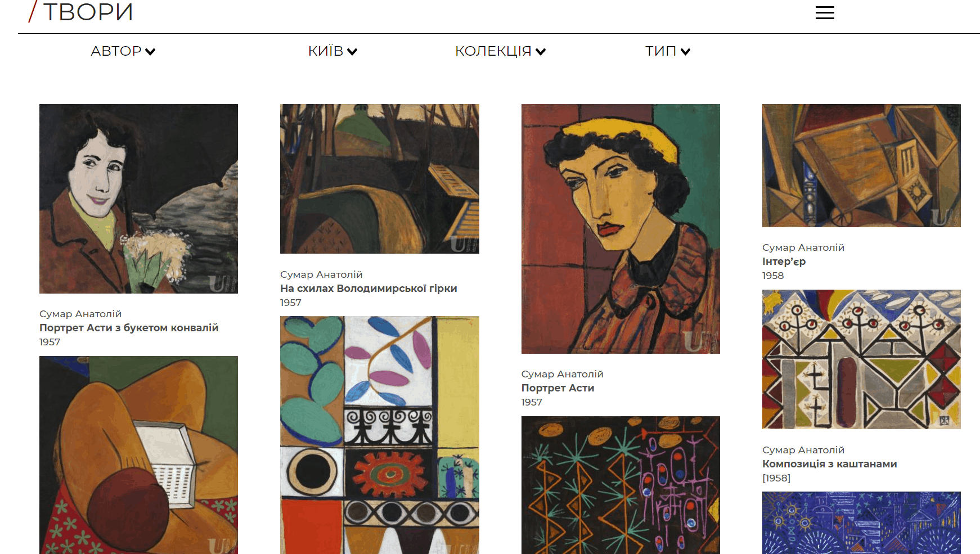
Task: Open the Інтер'єр painting thumbnail
Action: click(x=861, y=165)
